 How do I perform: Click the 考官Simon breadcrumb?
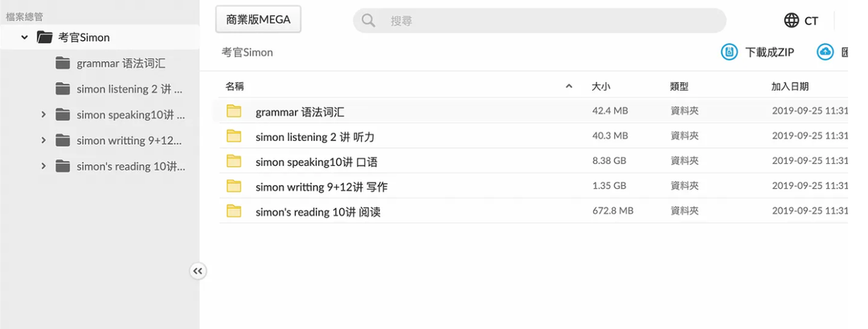click(248, 52)
